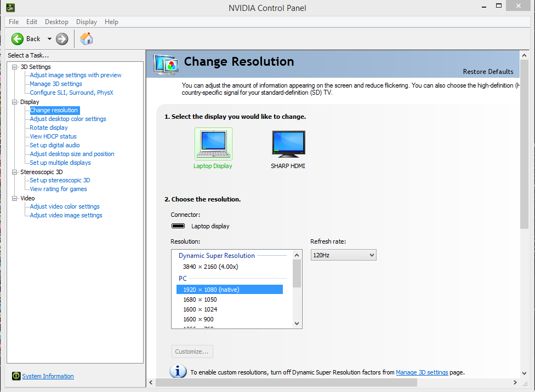Select 1920 × 1080 (native) resolution
Viewport: 535px width, 392px height.
[230, 290]
